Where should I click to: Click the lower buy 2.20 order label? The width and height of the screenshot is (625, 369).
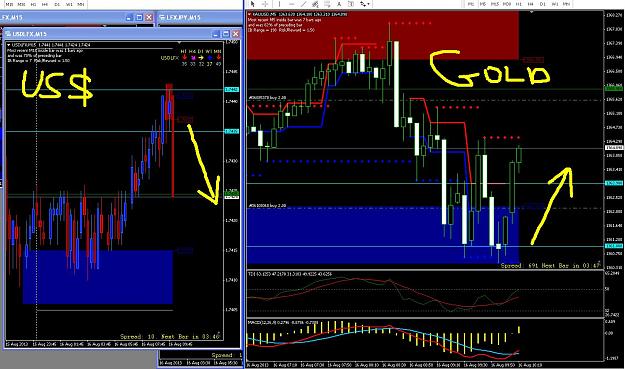(267, 206)
